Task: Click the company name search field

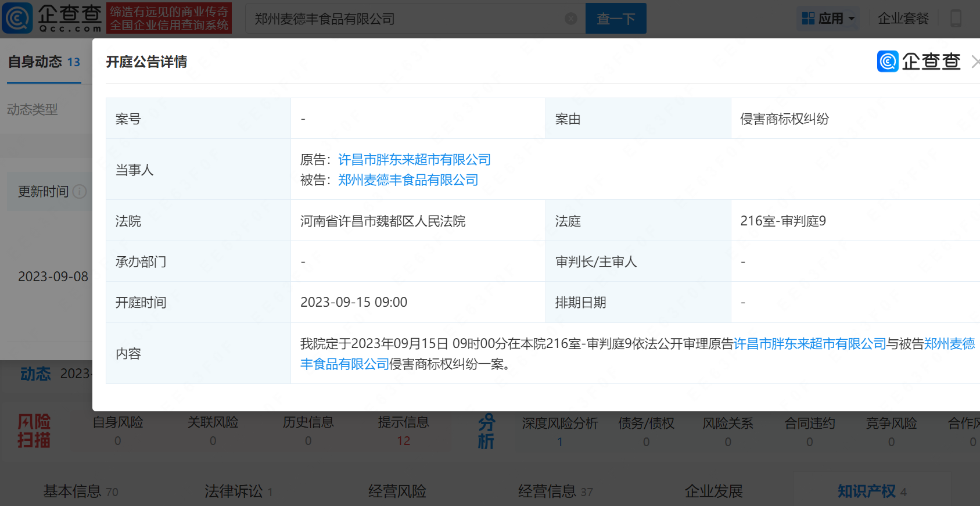Action: (407, 19)
